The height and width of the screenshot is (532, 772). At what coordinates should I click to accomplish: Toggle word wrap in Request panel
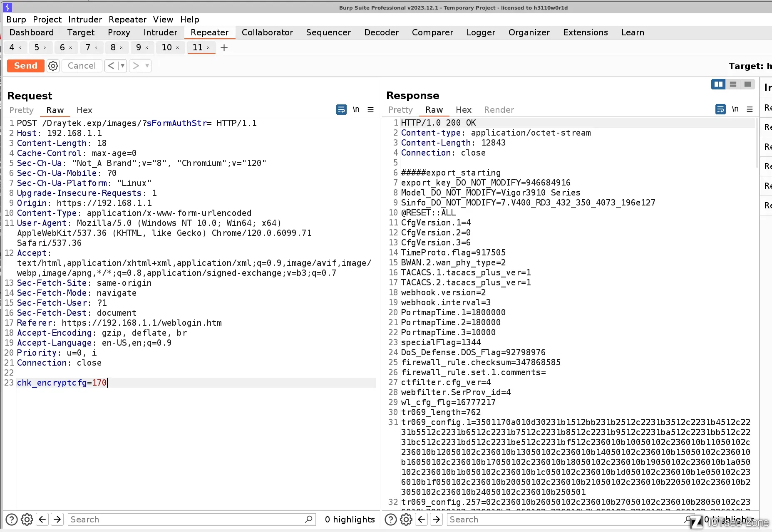tap(341, 110)
